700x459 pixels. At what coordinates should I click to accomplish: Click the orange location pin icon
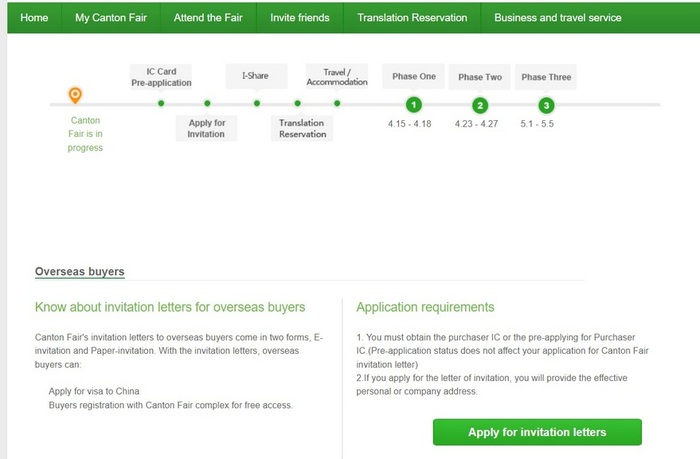click(75, 95)
